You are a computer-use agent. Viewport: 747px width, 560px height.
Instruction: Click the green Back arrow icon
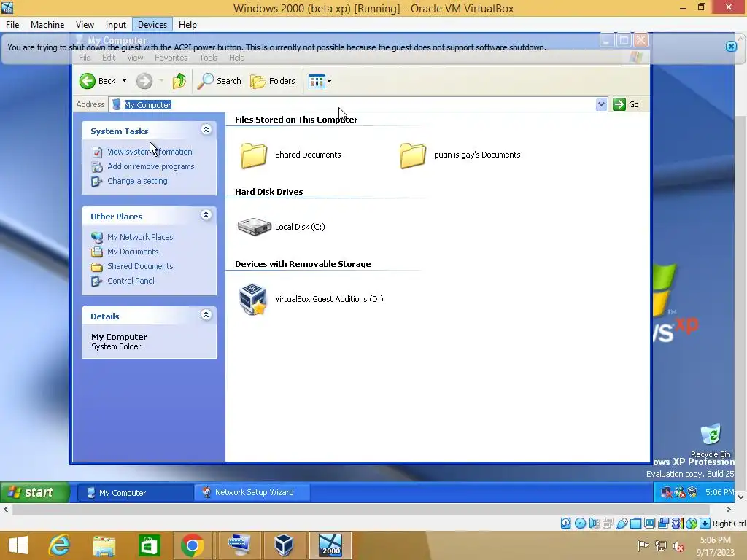coord(88,81)
